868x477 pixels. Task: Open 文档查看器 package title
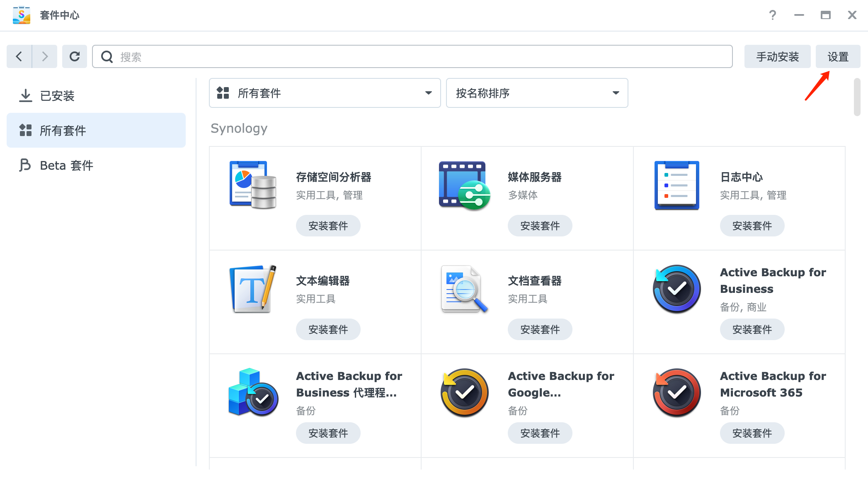click(x=535, y=281)
